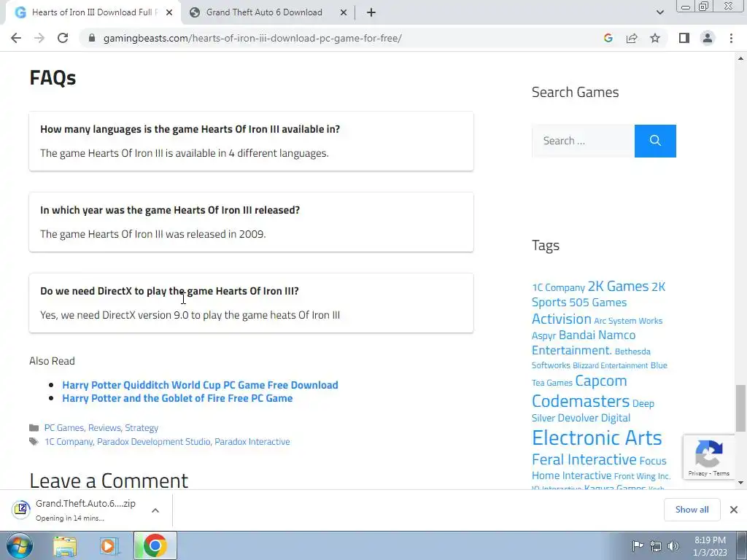Open Action Center flag tray icon

(638, 545)
